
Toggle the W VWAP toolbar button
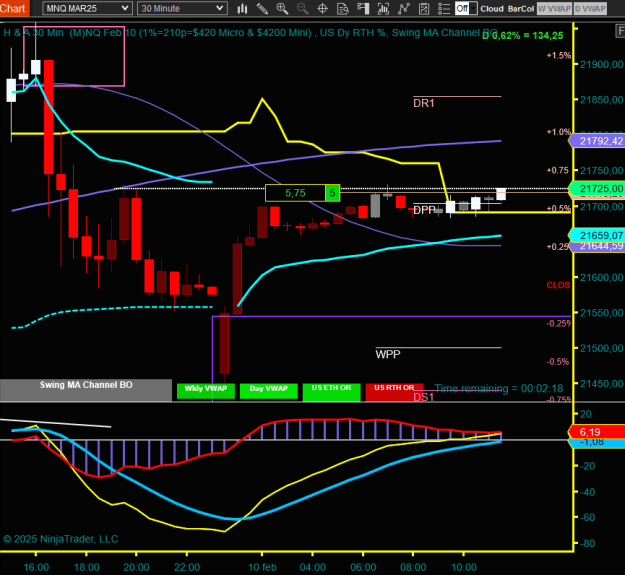(554, 8)
